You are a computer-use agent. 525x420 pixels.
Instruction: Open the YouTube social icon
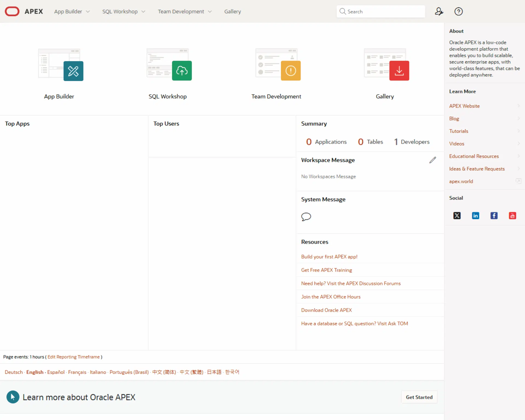tap(512, 215)
